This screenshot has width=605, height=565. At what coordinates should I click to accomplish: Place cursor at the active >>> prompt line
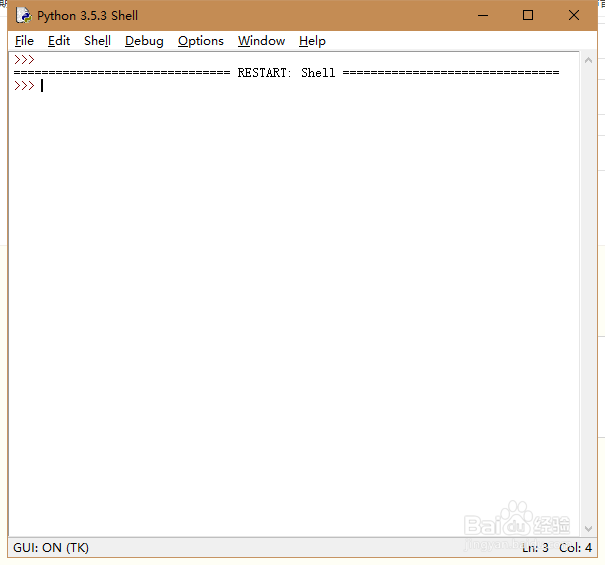(x=293, y=86)
